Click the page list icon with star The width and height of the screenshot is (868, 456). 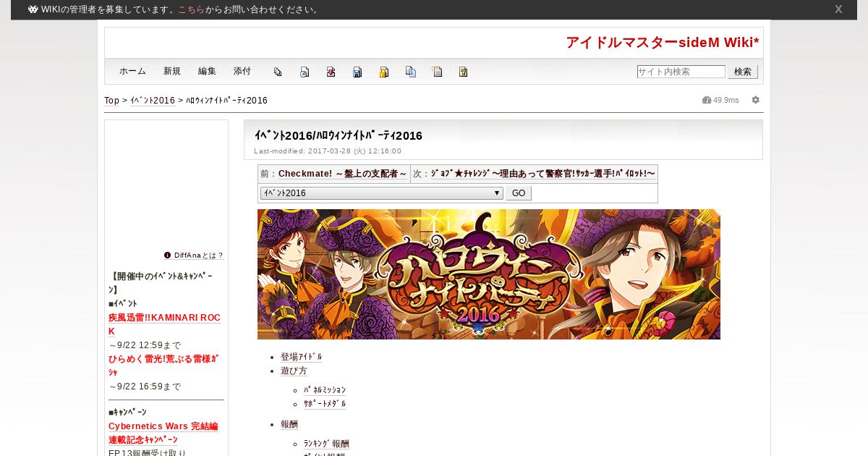tap(437, 72)
